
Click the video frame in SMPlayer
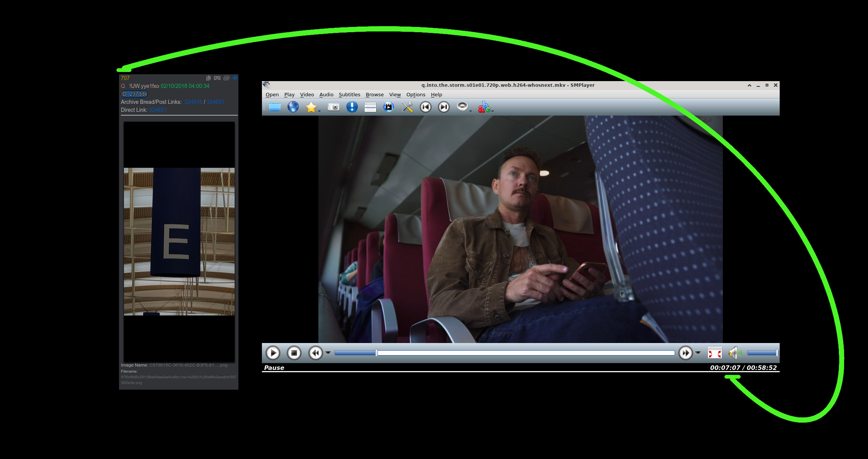(520, 229)
